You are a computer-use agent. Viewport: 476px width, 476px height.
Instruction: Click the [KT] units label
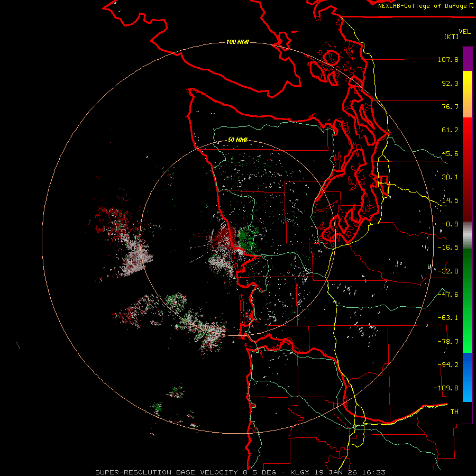[x=451, y=36]
